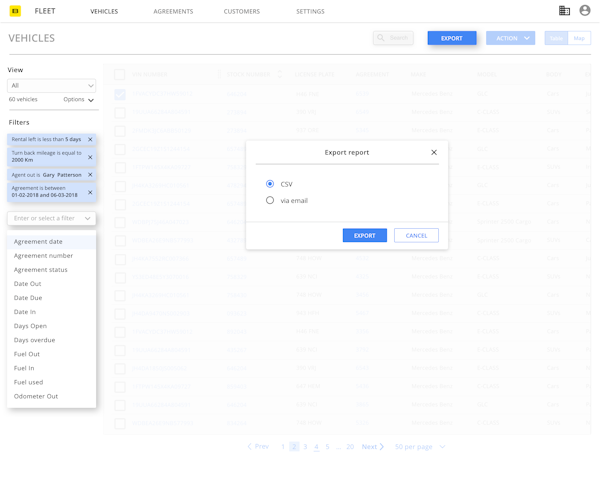The image size is (600, 480).
Task: Choose 'Days overdue' filter option
Action: point(51,340)
